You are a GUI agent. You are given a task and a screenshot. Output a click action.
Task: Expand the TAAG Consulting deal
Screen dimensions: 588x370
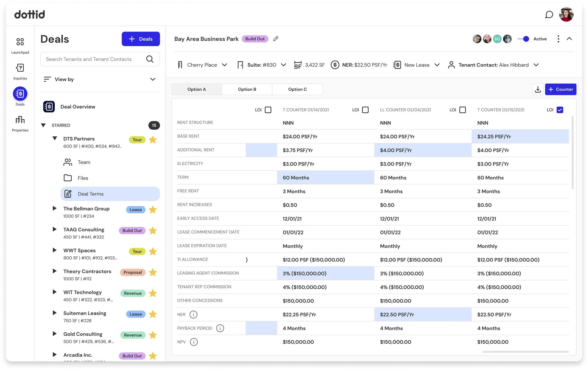[x=55, y=229]
